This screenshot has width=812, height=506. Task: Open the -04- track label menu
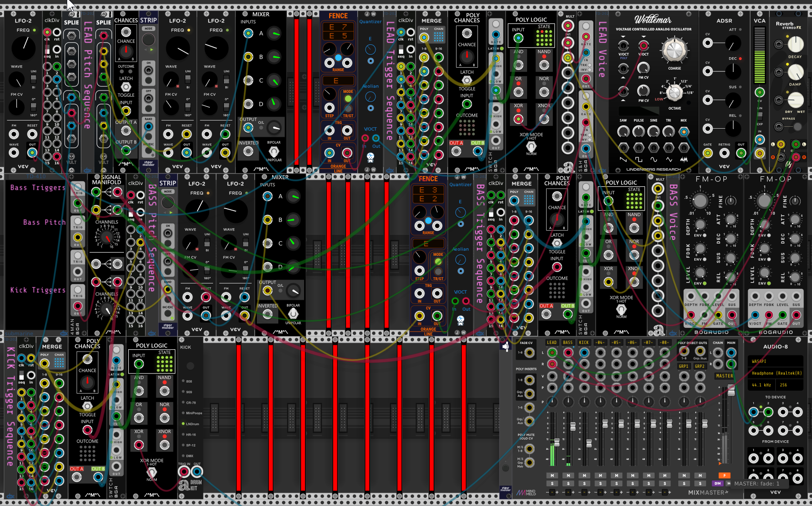point(600,343)
